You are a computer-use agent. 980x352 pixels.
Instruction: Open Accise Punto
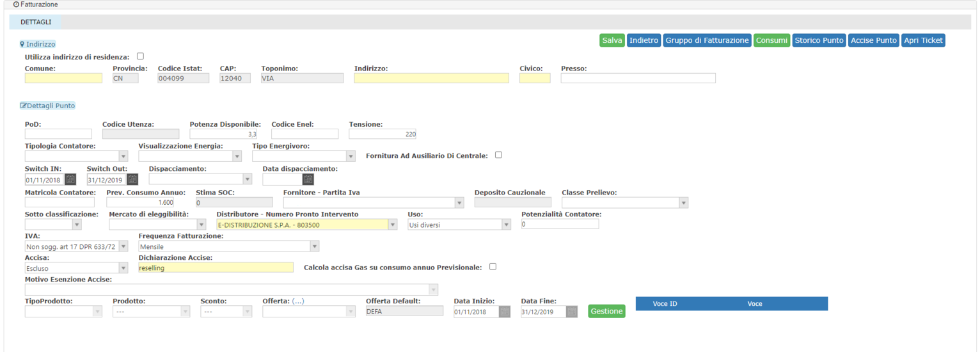pos(874,40)
